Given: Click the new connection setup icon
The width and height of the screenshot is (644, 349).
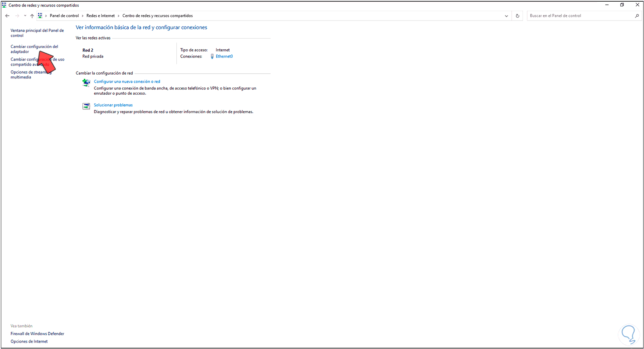Looking at the screenshot, I should tap(86, 83).
